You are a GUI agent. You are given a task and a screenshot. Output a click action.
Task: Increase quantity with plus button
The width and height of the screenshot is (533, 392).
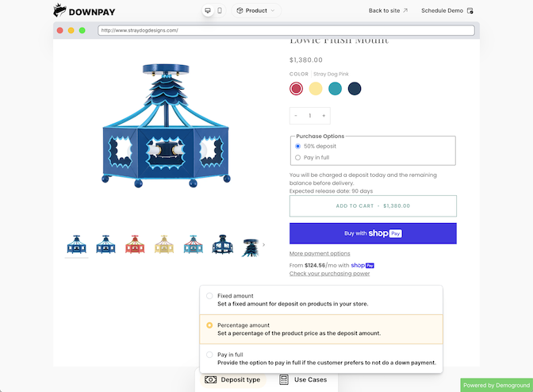pyautogui.click(x=324, y=116)
